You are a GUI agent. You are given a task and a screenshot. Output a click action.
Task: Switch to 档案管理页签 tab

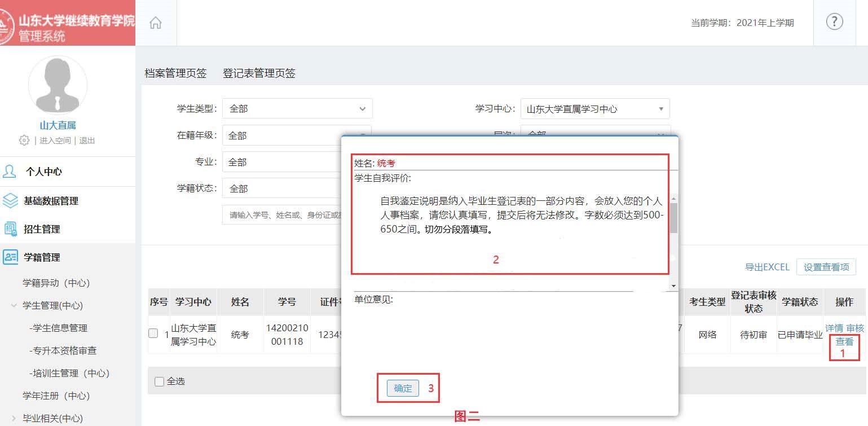(x=175, y=73)
